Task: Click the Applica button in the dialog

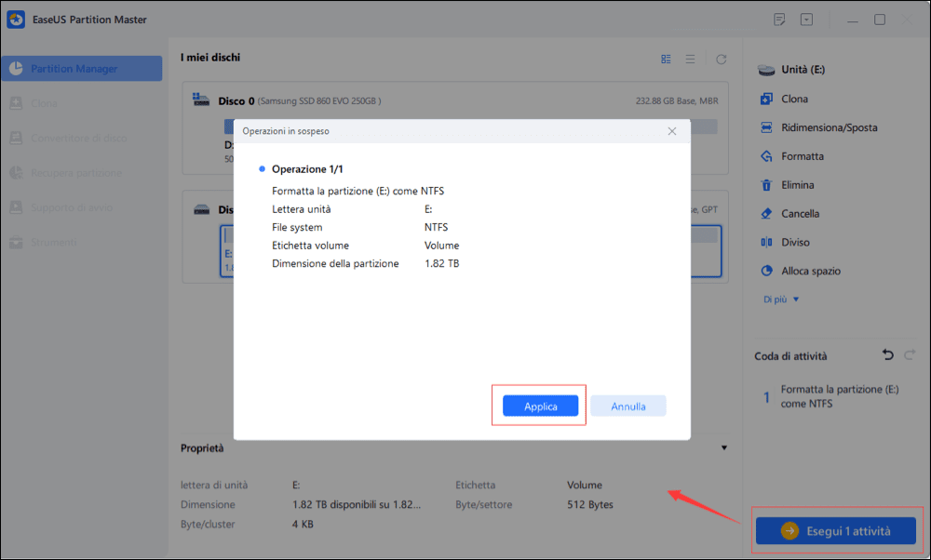Action: click(540, 407)
